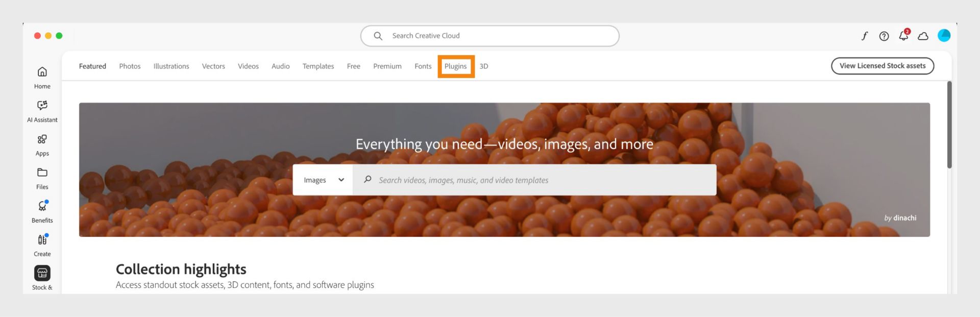Click the magnifier icon in stock search
Viewport: 980px width, 317px height.
[x=367, y=180]
